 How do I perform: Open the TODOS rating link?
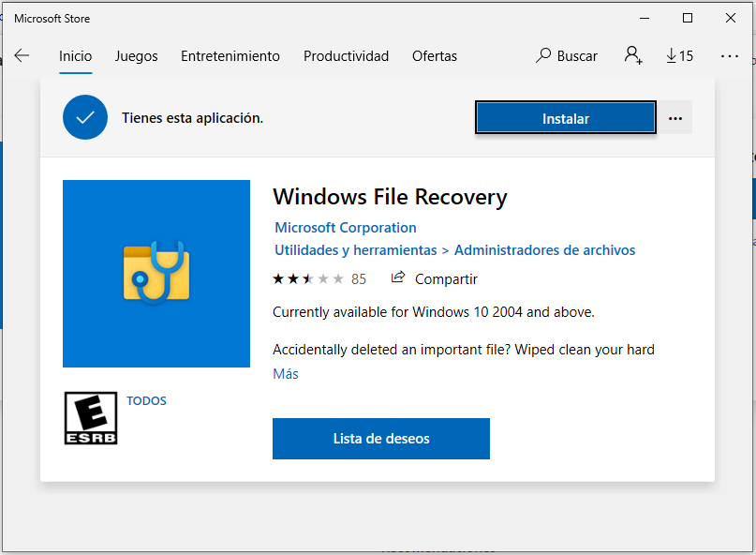146,400
